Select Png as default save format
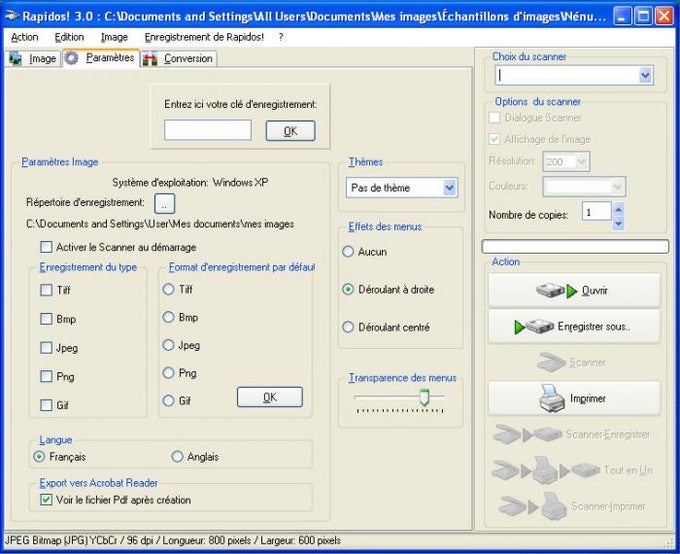The image size is (680, 554). click(168, 373)
